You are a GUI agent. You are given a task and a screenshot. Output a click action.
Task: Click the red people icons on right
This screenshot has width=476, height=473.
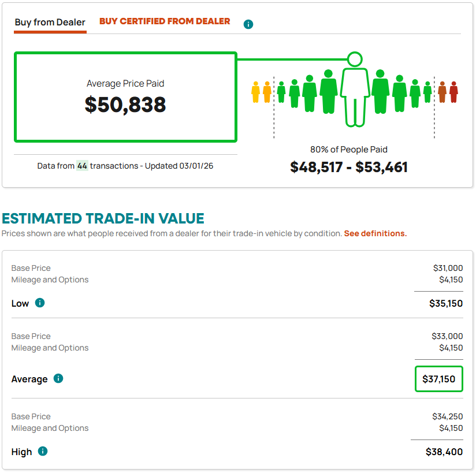point(448,92)
